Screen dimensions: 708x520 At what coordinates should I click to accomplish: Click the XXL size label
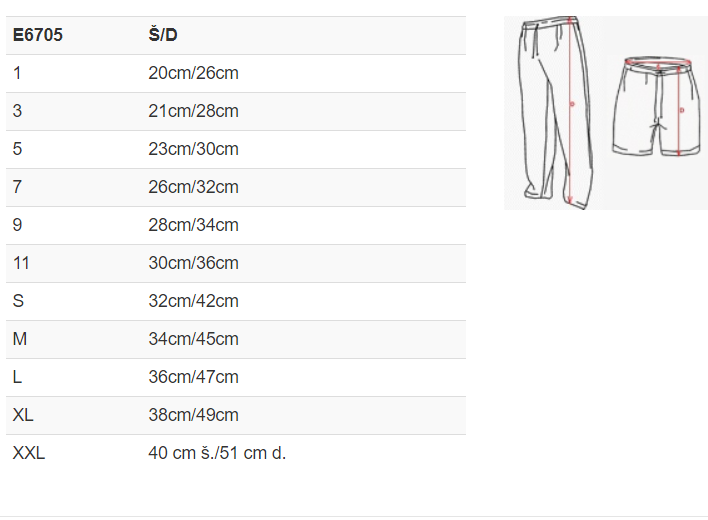29,453
